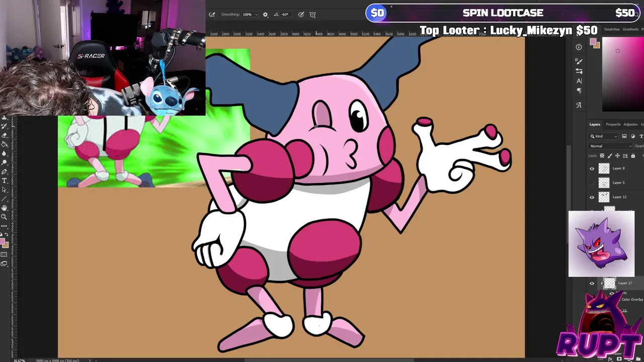Toggle airbrush-style buildup icon in options bar
Image resolution: width=644 pixels, height=362 pixels.
212,15
